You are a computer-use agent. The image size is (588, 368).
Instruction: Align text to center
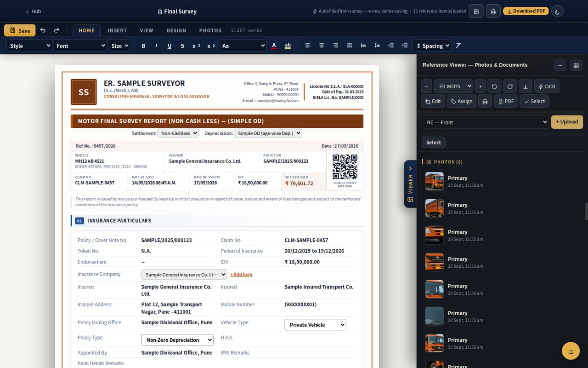[x=322, y=46]
